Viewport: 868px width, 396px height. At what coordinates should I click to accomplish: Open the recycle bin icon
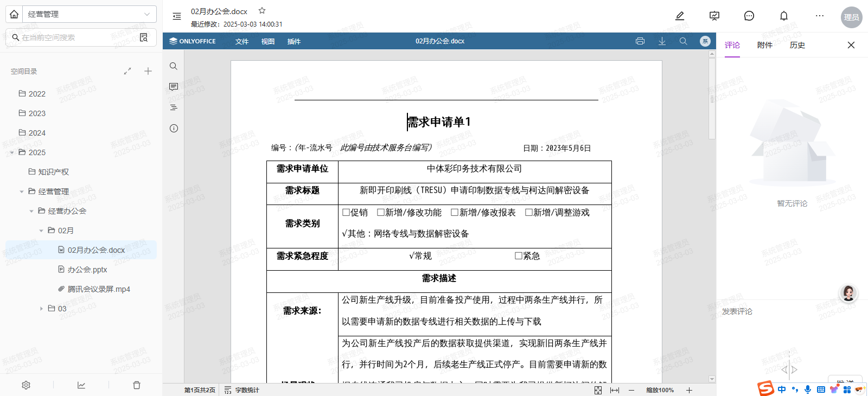coord(137,385)
